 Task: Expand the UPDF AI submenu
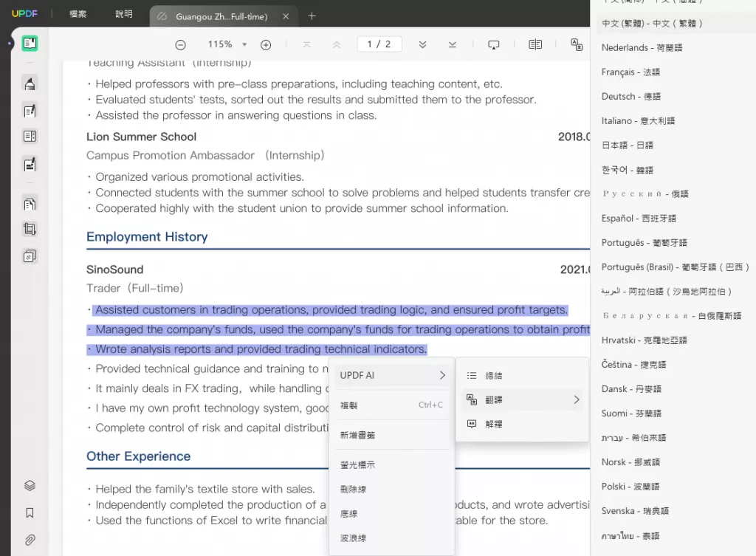[392, 375]
